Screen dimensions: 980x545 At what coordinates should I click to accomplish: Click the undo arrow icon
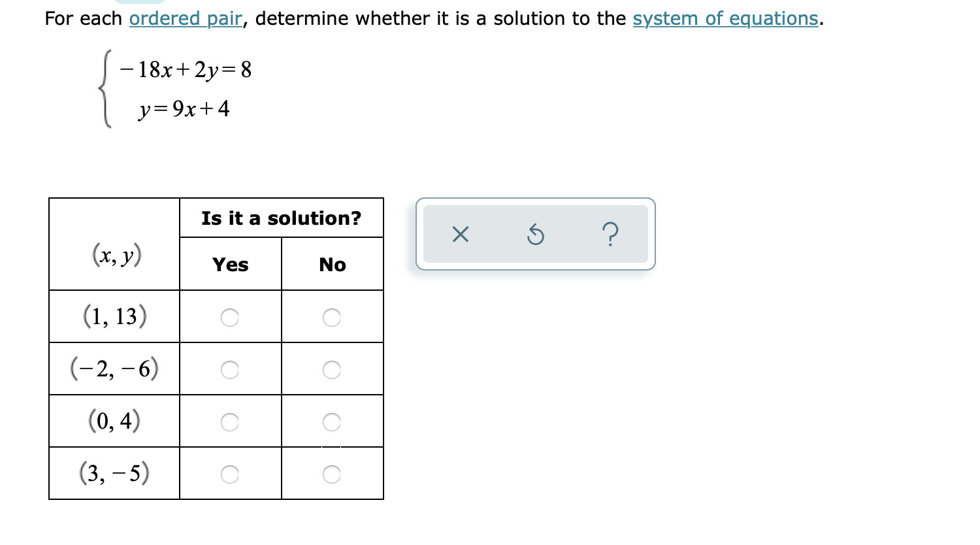(535, 235)
